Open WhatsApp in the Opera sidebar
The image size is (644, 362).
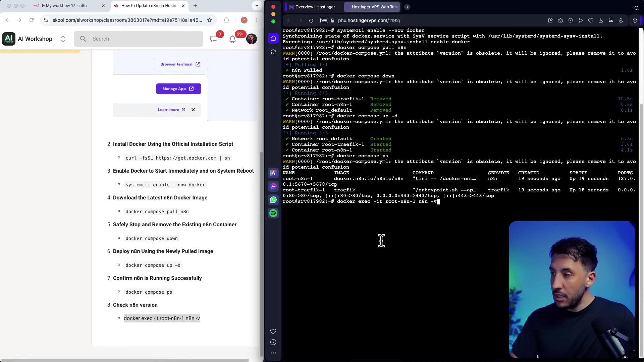[x=273, y=200]
